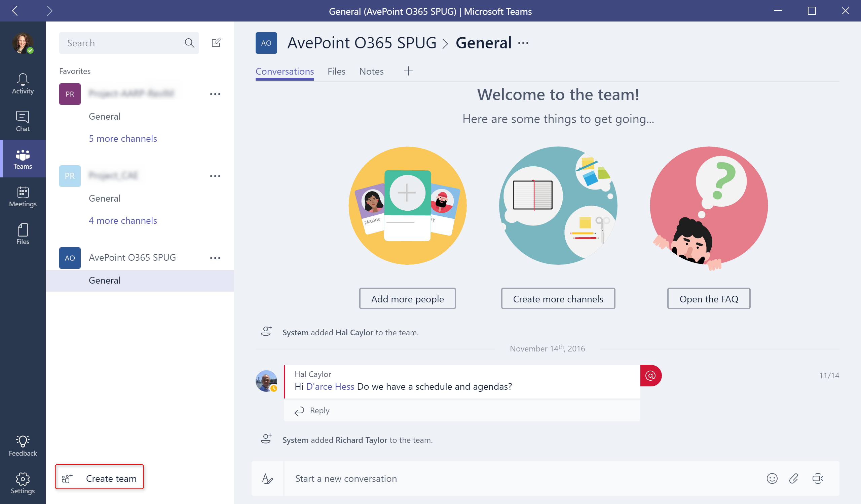Open General channel more options ellipsis in header

click(523, 43)
